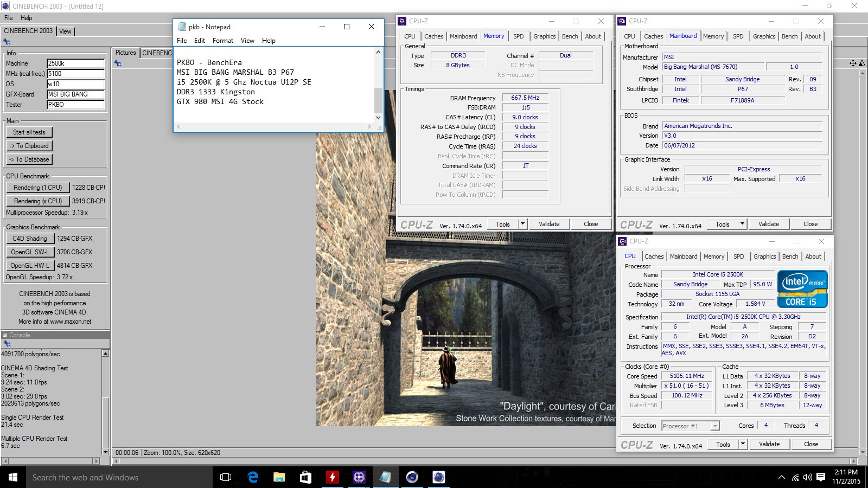Viewport: 868px width, 488px height.
Task: Open volume control tray icon
Action: coord(808,477)
